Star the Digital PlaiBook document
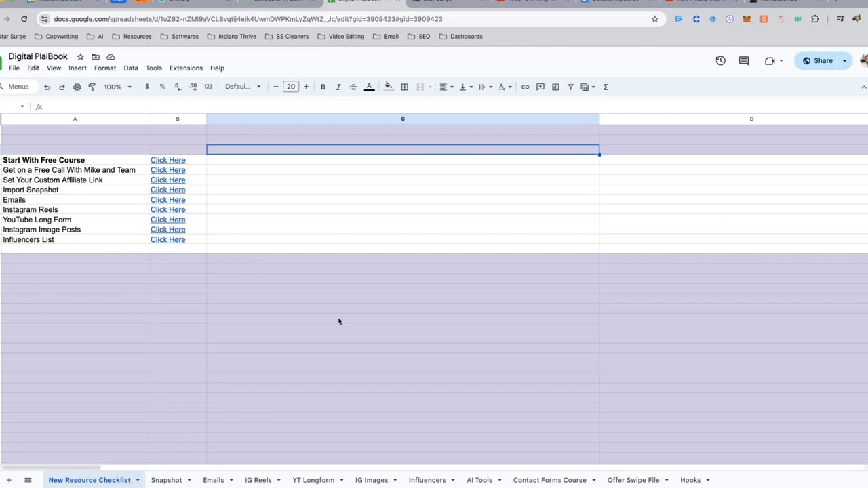Screen dimensions: 868x488 pos(80,57)
